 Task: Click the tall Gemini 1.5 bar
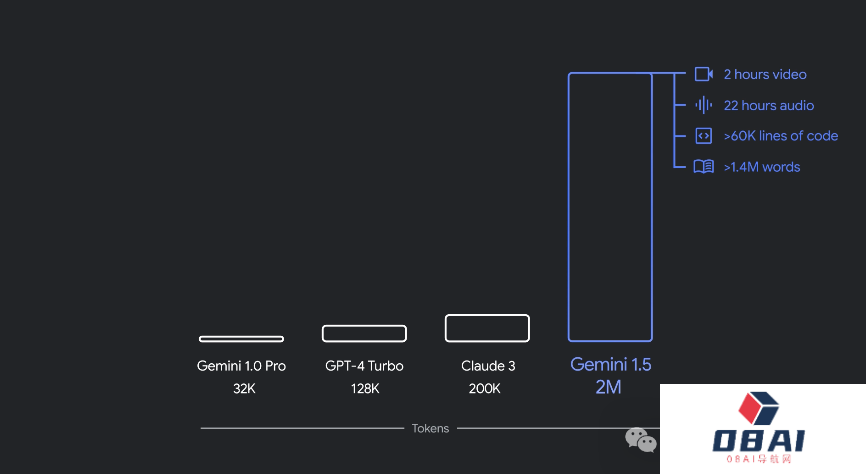point(610,207)
